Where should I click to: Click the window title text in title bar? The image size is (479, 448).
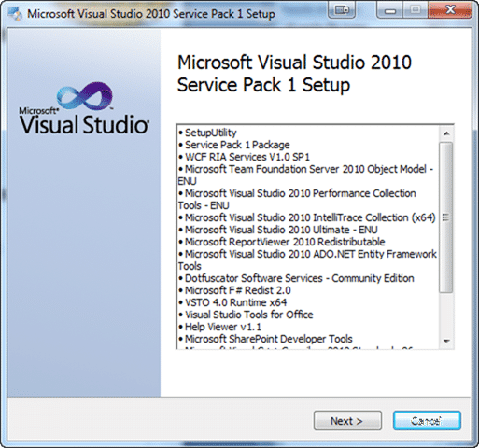pyautogui.click(x=151, y=14)
